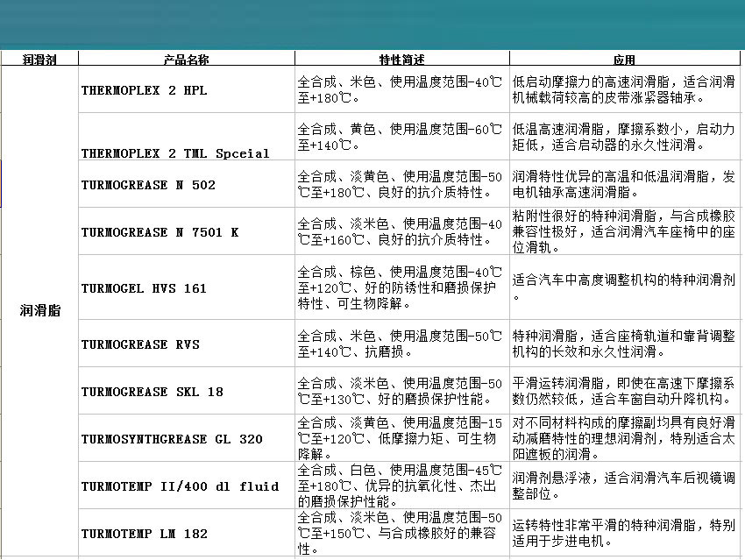Click the application text about 皮带涨紧器轴承
Screen dimensions: 745x560
pos(624,89)
